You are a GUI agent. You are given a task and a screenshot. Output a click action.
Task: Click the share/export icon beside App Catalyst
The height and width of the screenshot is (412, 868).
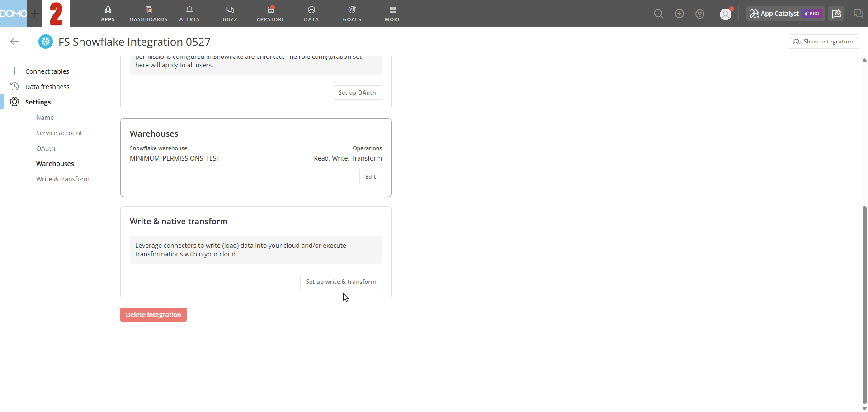pyautogui.click(x=837, y=14)
